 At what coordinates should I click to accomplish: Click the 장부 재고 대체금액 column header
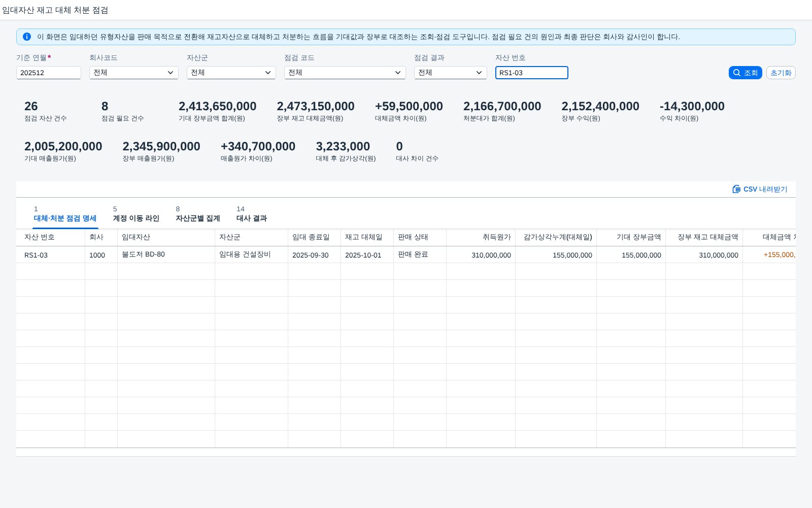(704, 237)
